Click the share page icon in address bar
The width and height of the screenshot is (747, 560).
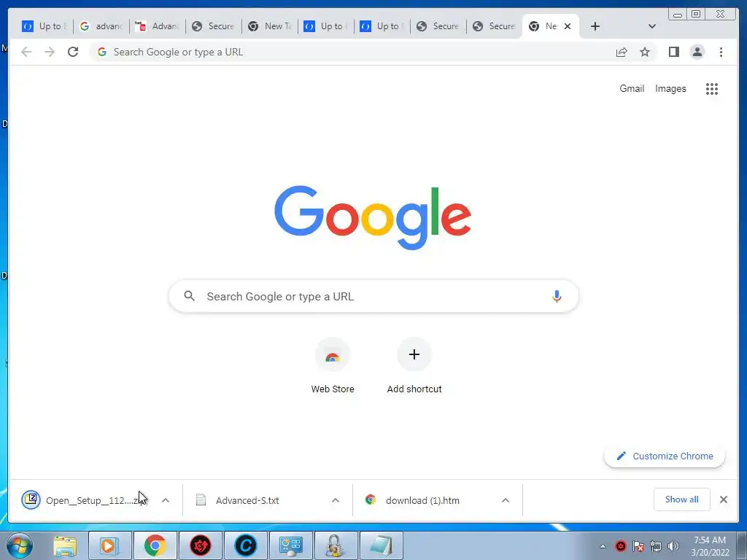pos(622,52)
